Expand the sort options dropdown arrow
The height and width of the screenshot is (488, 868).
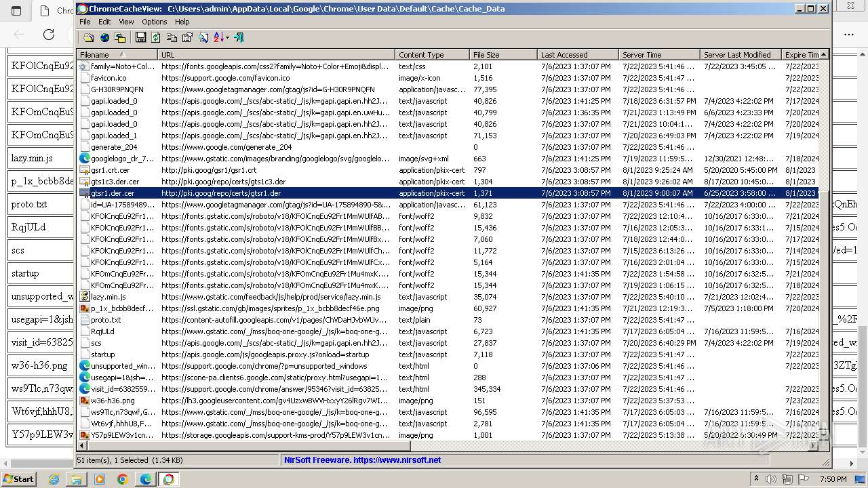point(227,38)
